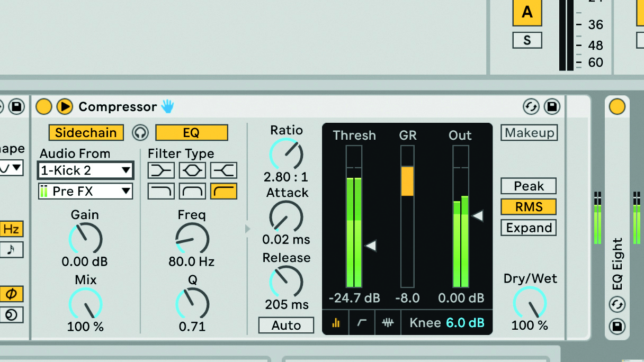Enable sidechain listen headphones icon

tap(140, 133)
